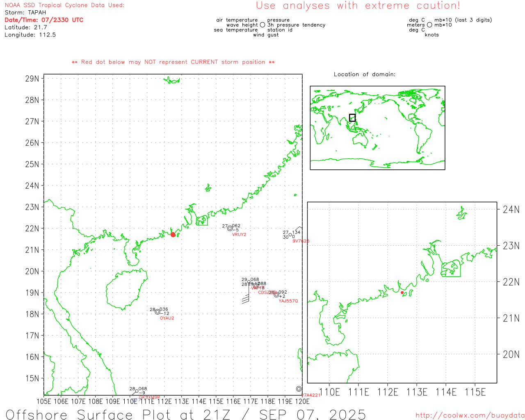Click the 9V7625 station circle marker
525x420 pixels.
click(290, 235)
